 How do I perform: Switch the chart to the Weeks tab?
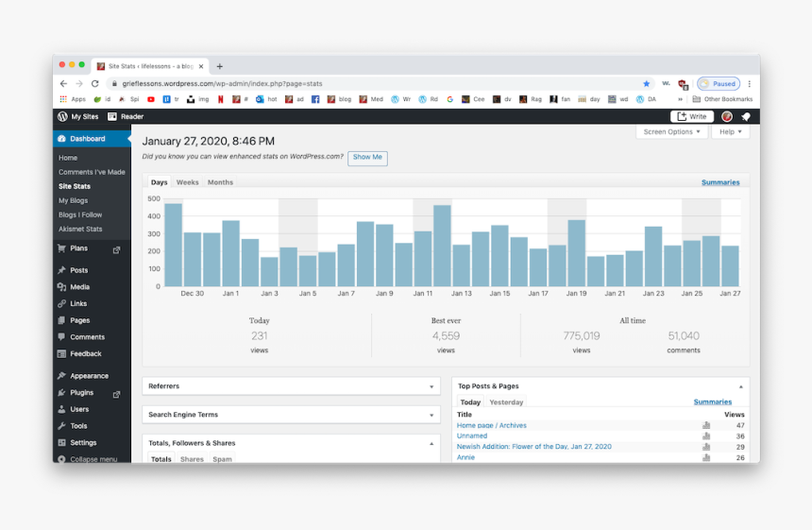click(x=187, y=182)
